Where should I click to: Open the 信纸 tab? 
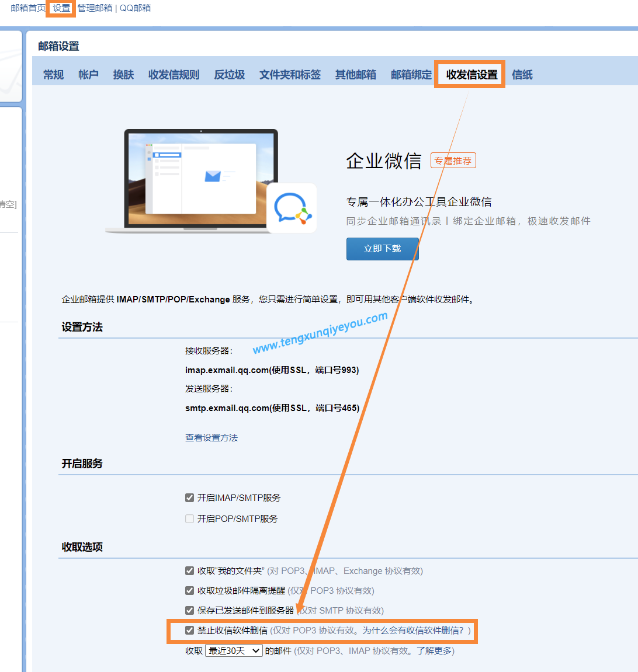[x=522, y=75]
